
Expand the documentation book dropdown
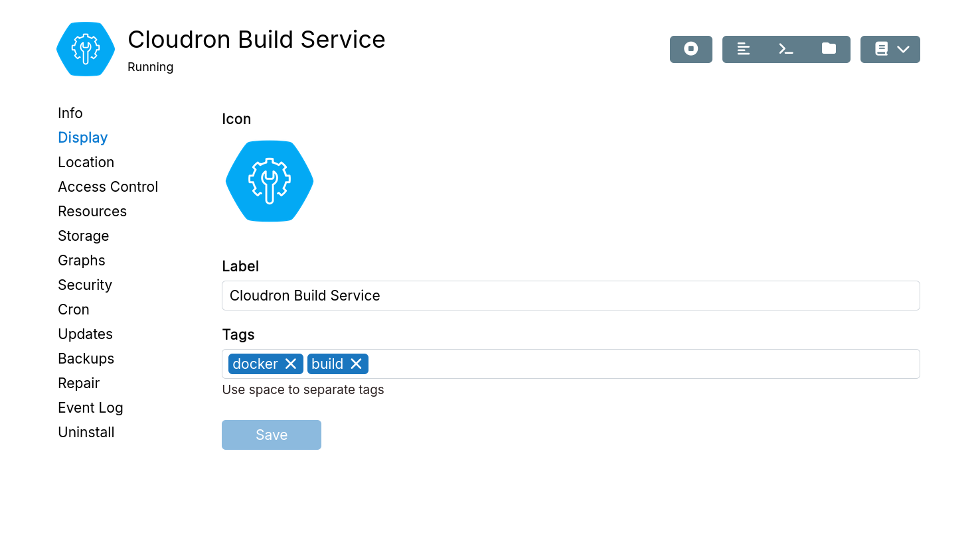890,49
